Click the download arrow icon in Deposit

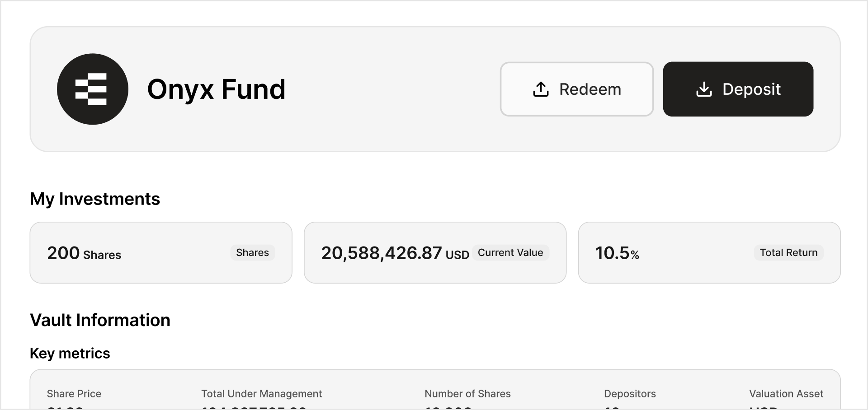704,89
